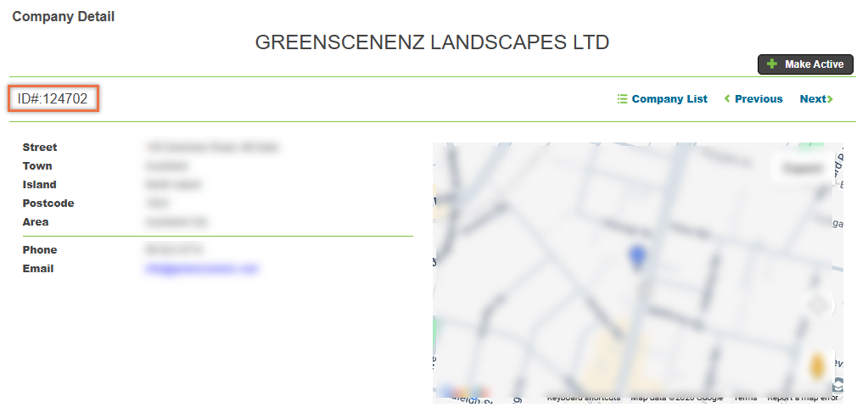Screen dimensions: 868x413
Task: Open the map Terms link
Action: click(745, 398)
